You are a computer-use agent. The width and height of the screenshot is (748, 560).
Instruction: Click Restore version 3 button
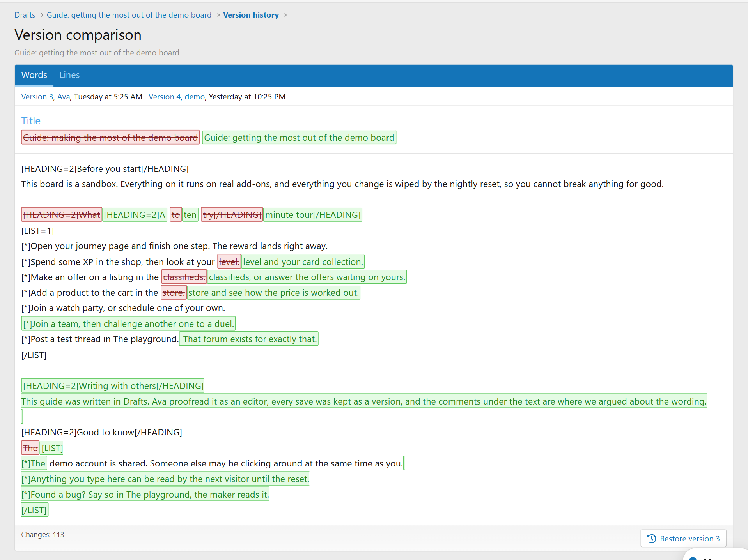pos(683,539)
